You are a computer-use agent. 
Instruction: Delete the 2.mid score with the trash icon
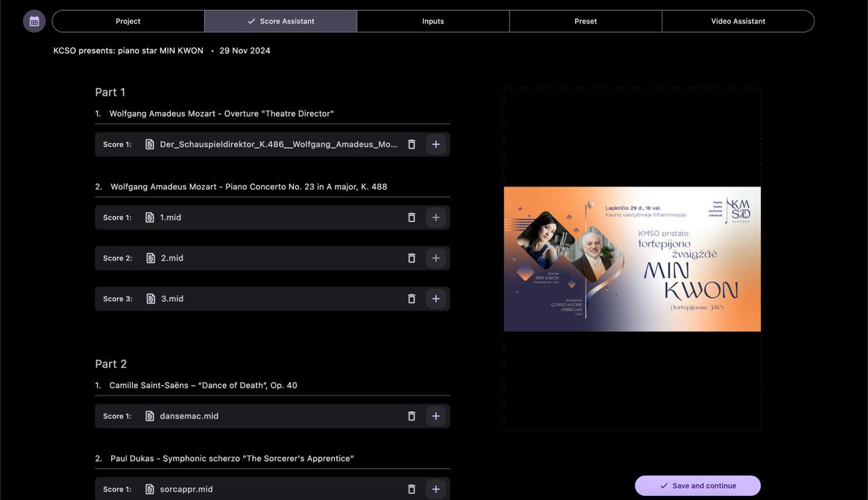tap(411, 258)
